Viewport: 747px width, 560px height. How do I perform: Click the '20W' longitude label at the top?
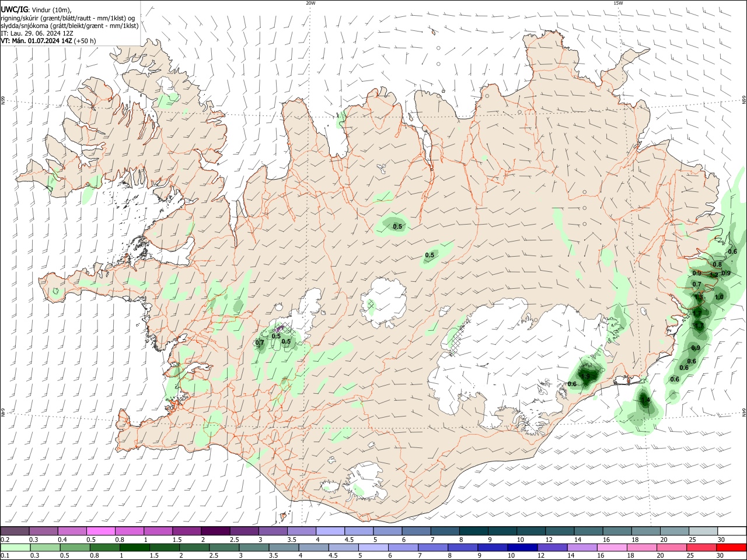310,3
